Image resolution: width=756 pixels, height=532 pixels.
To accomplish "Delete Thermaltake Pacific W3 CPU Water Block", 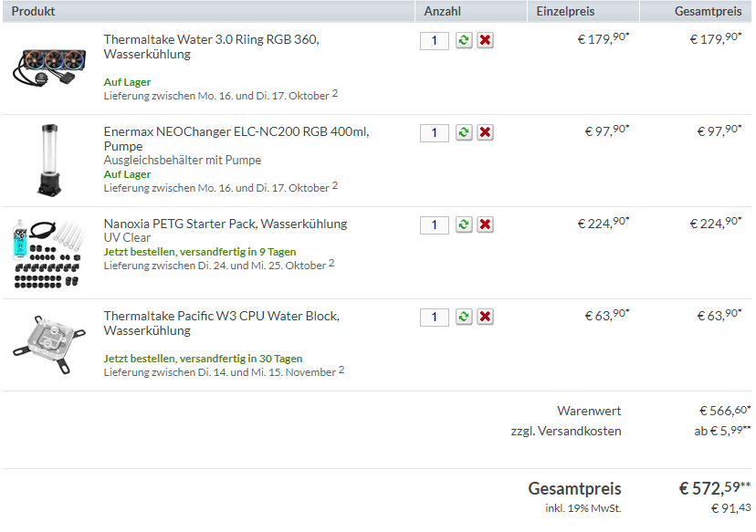I will pos(485,317).
